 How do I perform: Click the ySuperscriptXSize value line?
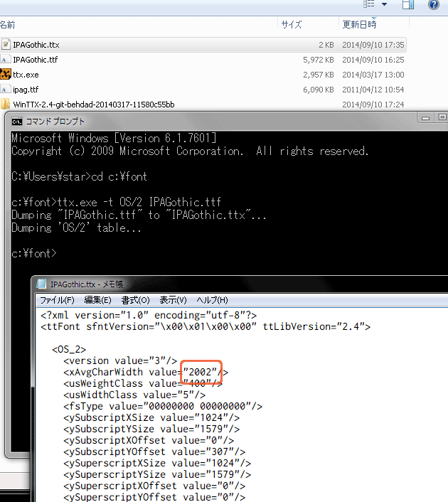157,464
